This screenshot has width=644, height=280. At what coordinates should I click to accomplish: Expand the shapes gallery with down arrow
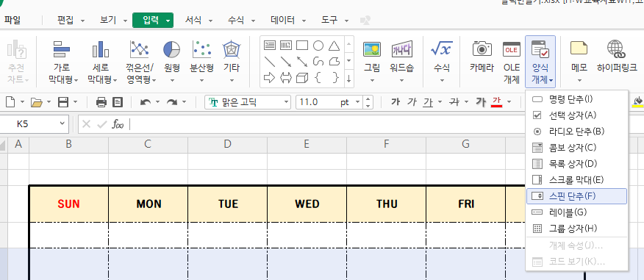click(348, 62)
